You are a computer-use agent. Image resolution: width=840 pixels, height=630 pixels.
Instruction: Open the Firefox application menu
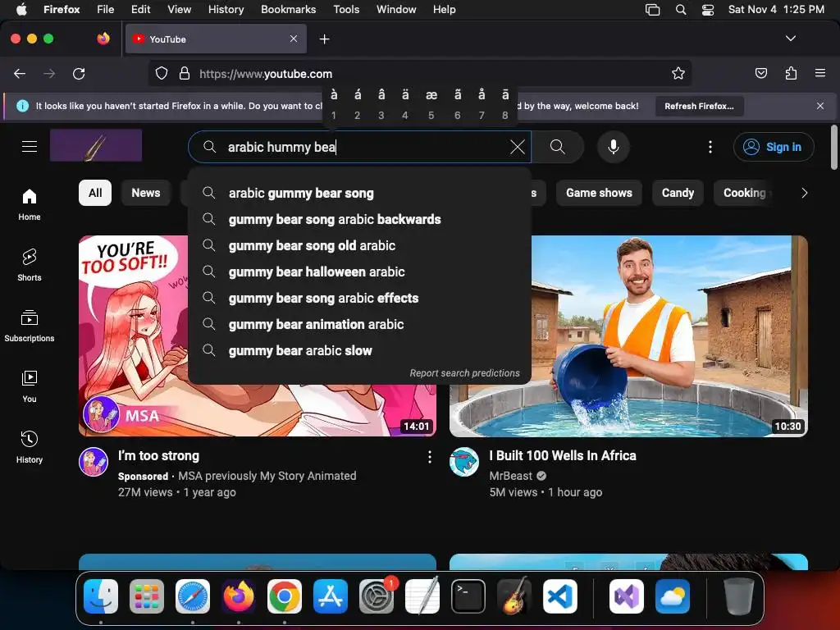[820, 73]
